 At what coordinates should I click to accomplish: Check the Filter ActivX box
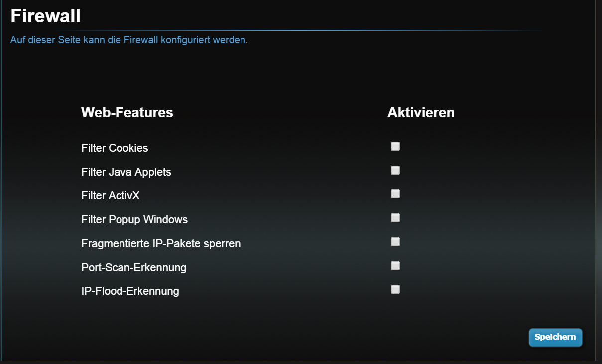[395, 194]
